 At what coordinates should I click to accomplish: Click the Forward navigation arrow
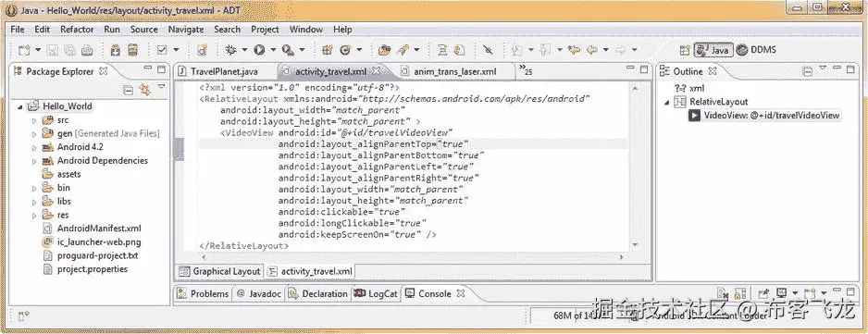point(621,50)
